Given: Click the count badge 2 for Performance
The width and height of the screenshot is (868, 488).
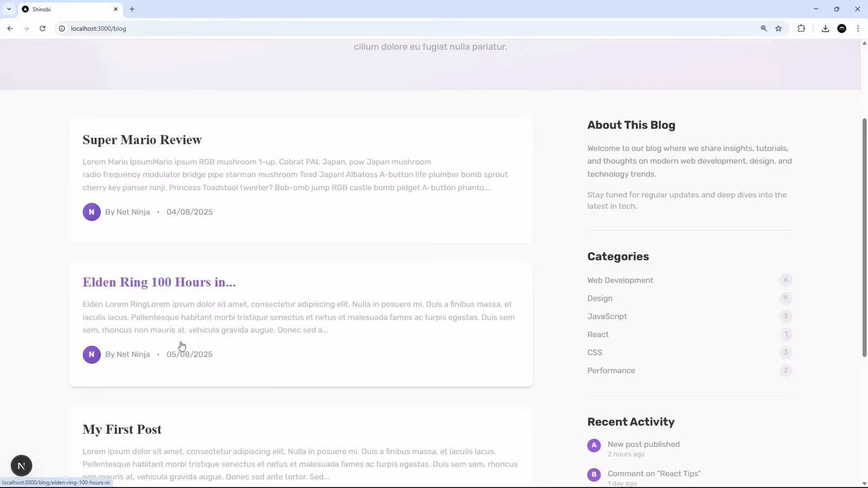Looking at the screenshot, I should tap(786, 370).
